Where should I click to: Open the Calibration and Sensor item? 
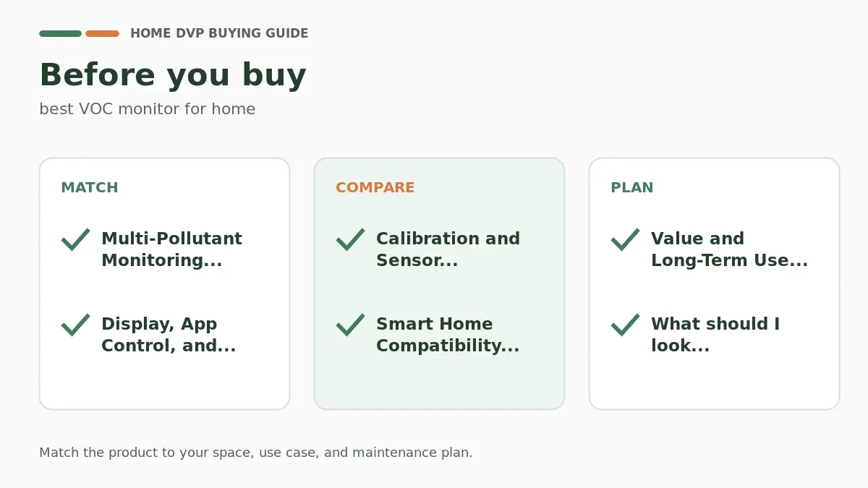[448, 249]
